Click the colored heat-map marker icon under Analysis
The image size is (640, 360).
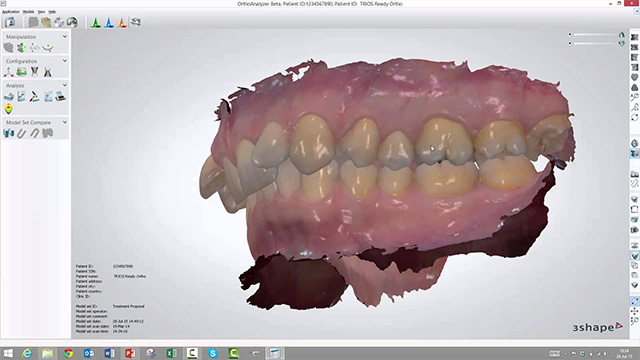click(9, 109)
